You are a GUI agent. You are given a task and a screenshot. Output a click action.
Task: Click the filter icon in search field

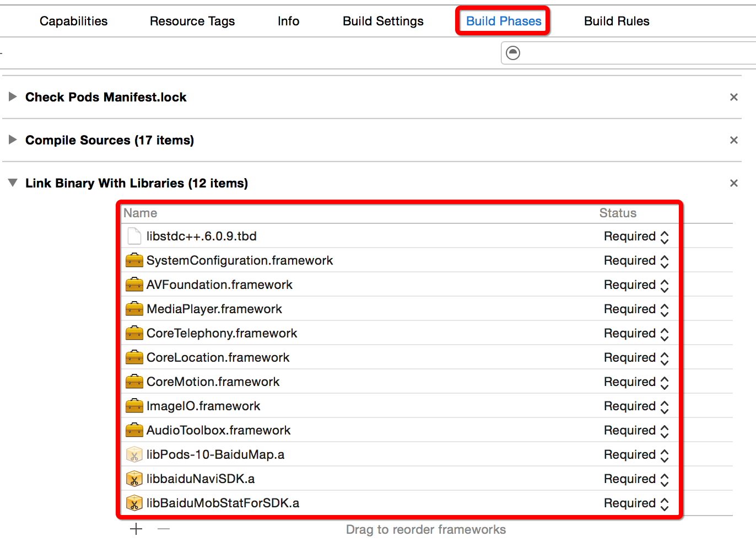click(x=513, y=53)
